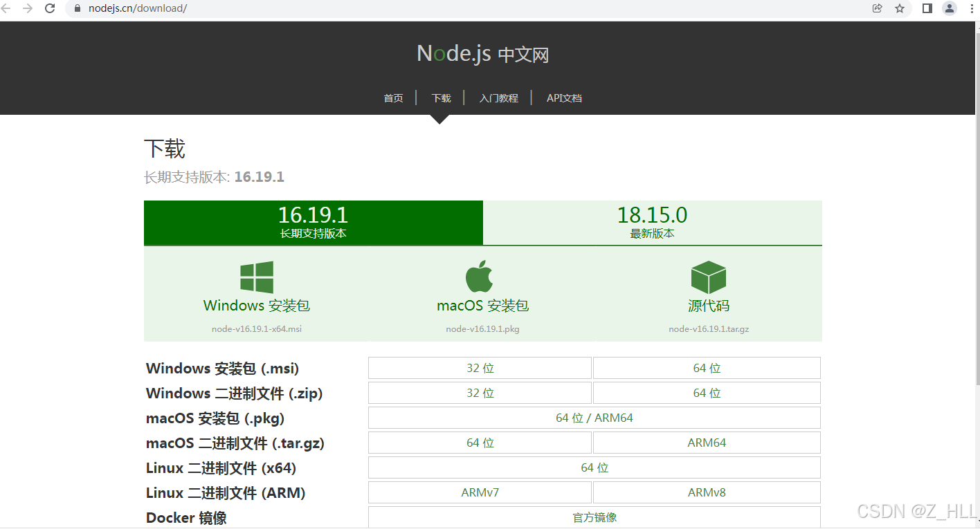Download macOS ARM64 tar.gz binary
This screenshot has height=529, width=980.
click(707, 443)
